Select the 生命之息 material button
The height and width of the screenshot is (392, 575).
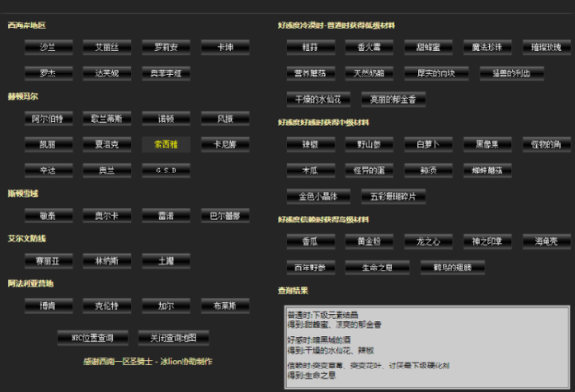point(378,268)
